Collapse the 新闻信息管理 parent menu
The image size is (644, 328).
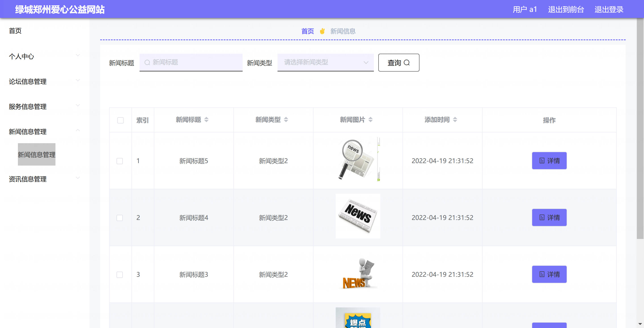click(44, 131)
